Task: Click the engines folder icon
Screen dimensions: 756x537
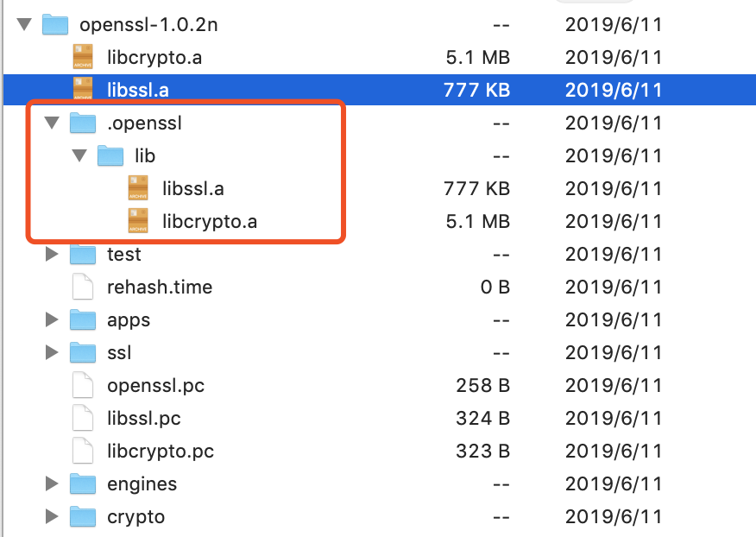Action: coord(83,483)
